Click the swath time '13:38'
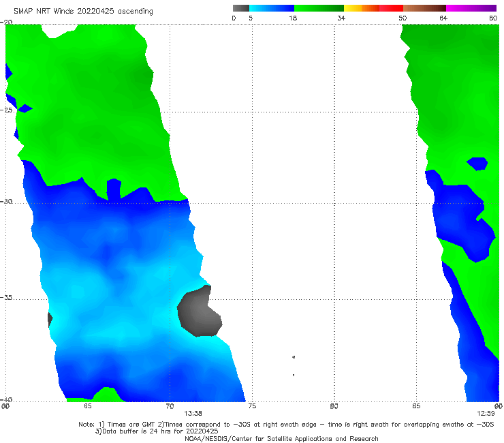This screenshot has height=443, width=504. pyautogui.click(x=193, y=414)
